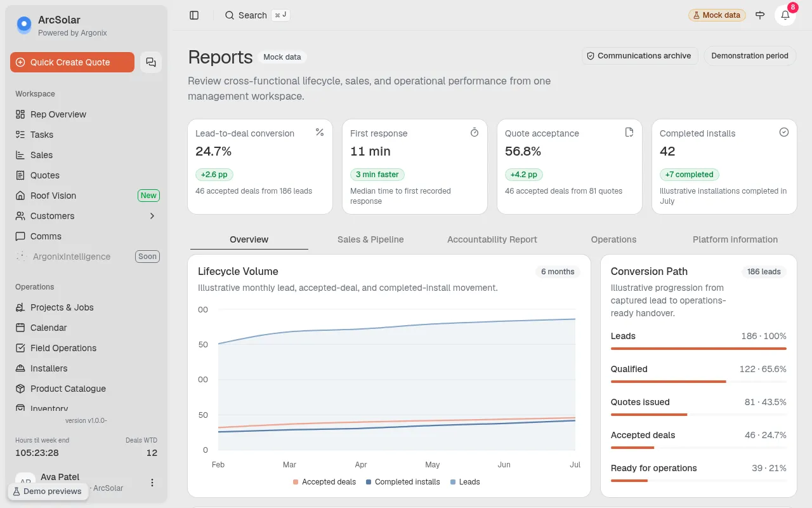
Task: Click the Sales chart icon
Action: tap(20, 155)
